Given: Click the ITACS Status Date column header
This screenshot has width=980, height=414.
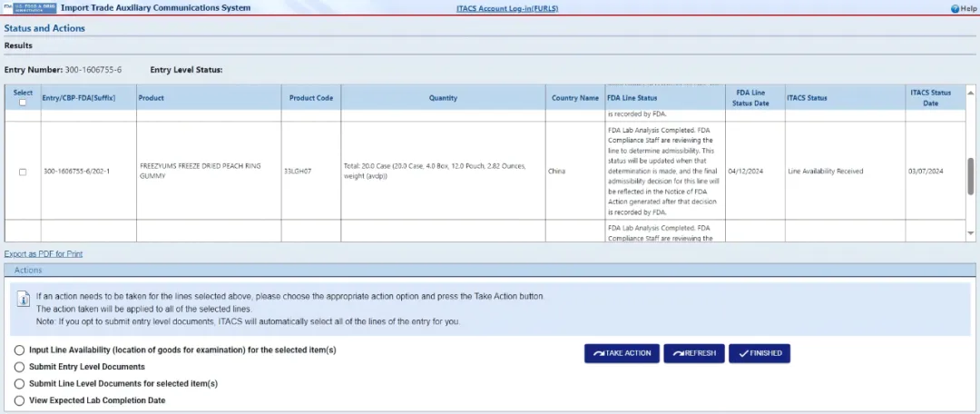Looking at the screenshot, I should click(x=930, y=98).
